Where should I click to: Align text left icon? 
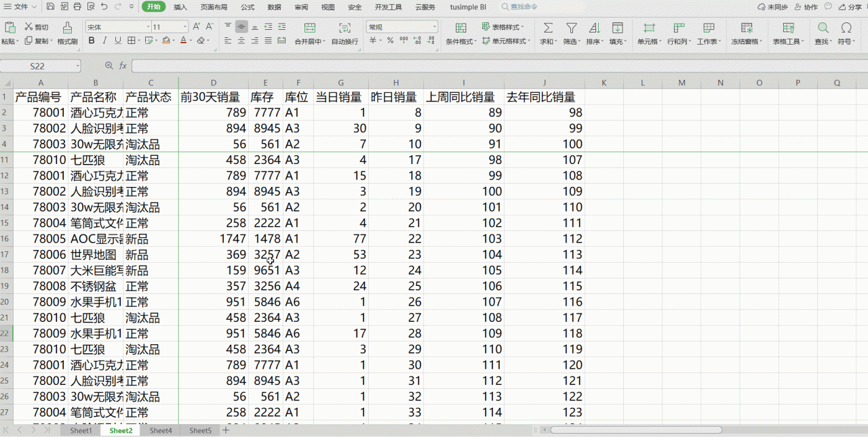pos(228,41)
